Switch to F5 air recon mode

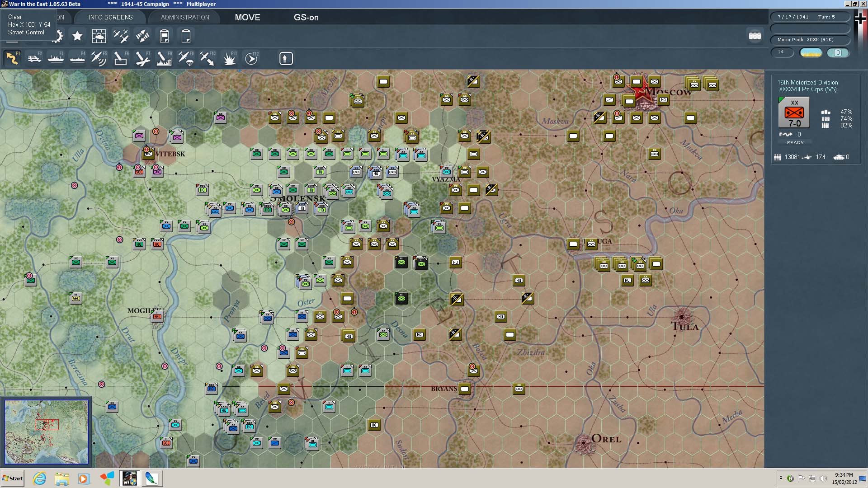coord(99,58)
